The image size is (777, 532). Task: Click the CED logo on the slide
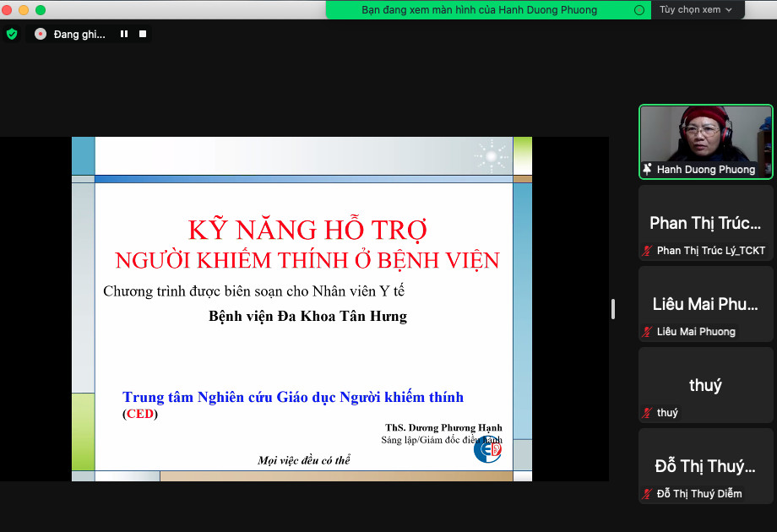487,450
